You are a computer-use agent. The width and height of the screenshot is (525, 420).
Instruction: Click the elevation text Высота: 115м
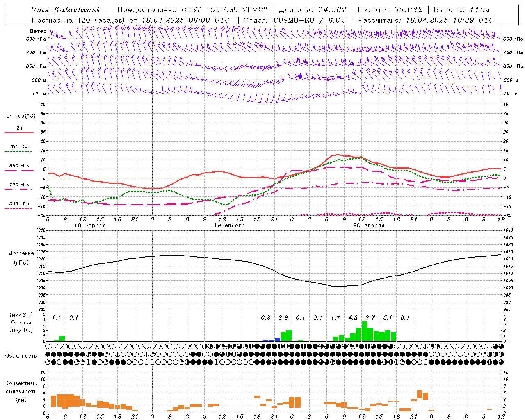coord(461,10)
